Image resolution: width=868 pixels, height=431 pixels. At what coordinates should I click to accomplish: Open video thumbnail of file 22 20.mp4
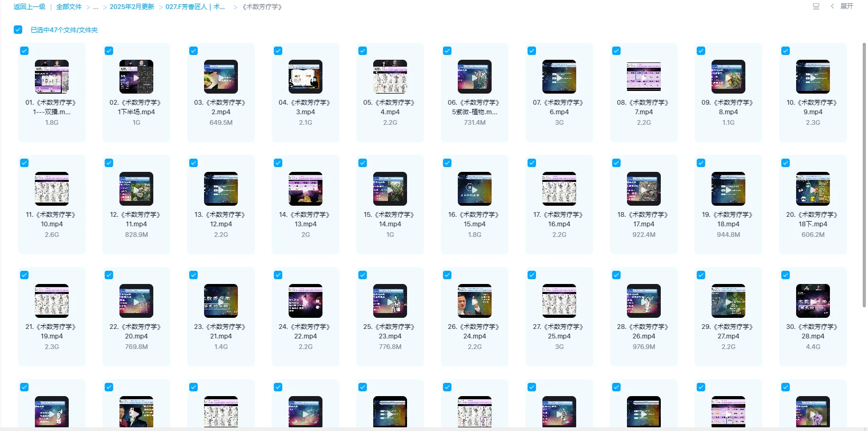click(x=136, y=301)
